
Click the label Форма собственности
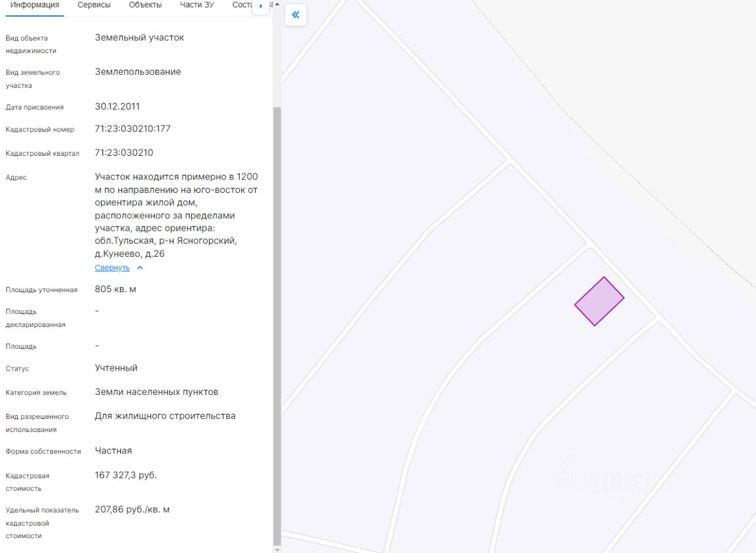tap(44, 451)
